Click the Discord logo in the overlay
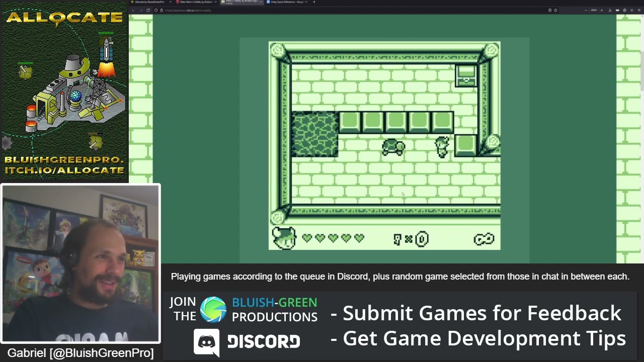The width and height of the screenshot is (644, 362). click(x=207, y=342)
